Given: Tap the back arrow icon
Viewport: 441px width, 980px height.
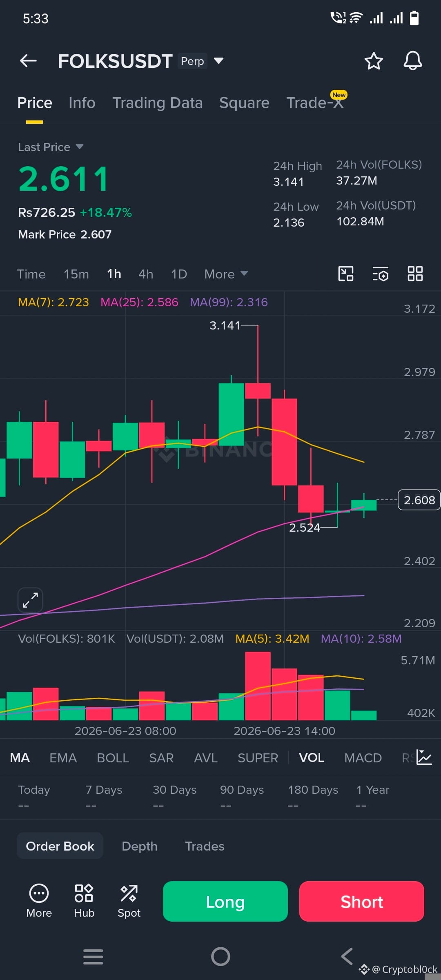Looking at the screenshot, I should tap(28, 61).
